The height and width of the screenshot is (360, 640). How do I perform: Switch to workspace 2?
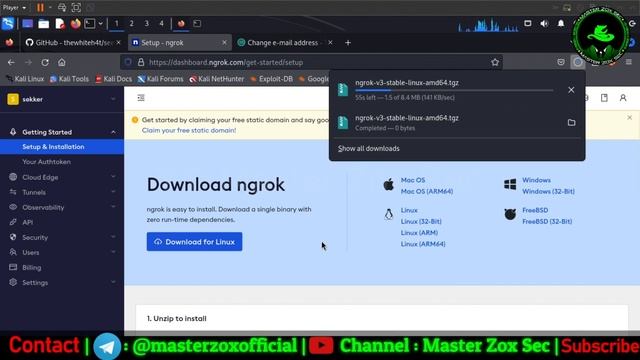click(x=131, y=24)
